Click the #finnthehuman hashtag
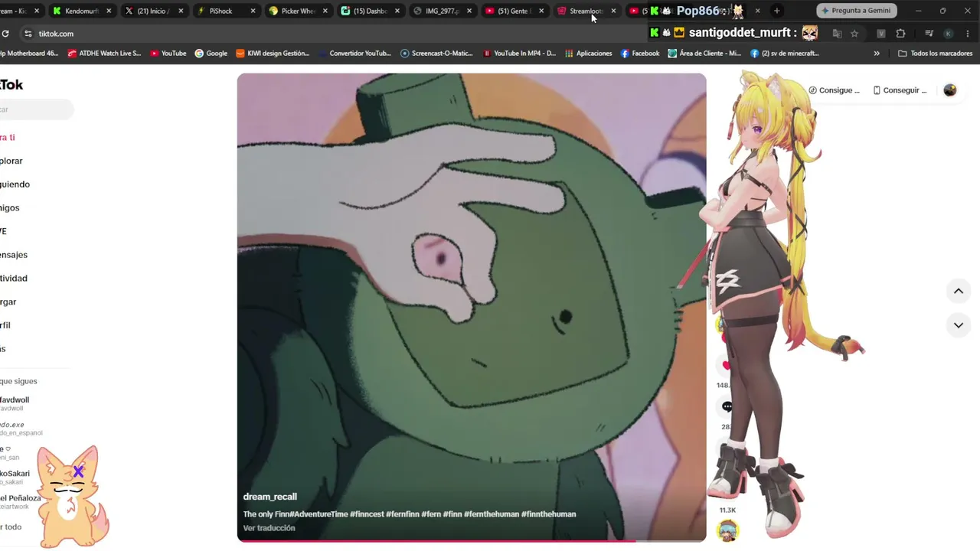This screenshot has width=980, height=551. 548,514
